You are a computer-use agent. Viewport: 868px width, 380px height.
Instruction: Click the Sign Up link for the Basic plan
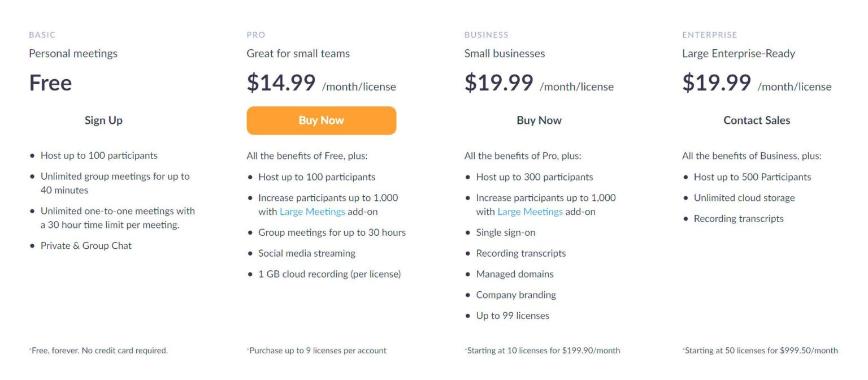coord(103,120)
